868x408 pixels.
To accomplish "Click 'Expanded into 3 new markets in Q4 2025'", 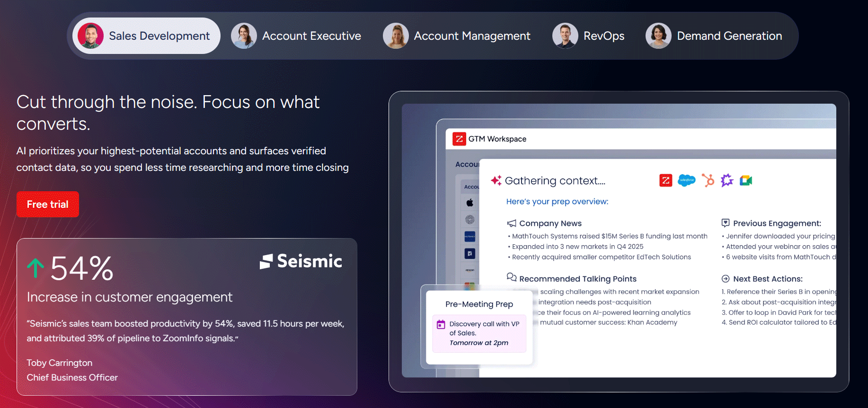I will click(576, 247).
